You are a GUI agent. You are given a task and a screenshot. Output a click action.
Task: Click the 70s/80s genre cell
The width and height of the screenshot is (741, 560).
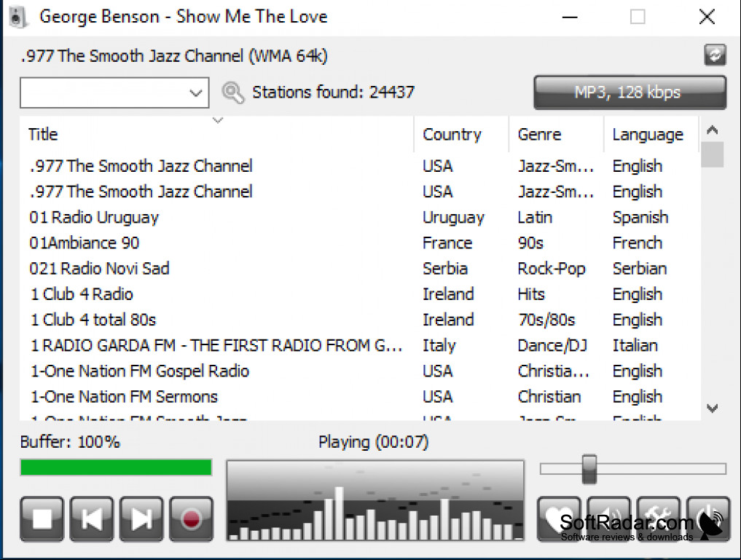[x=546, y=320]
